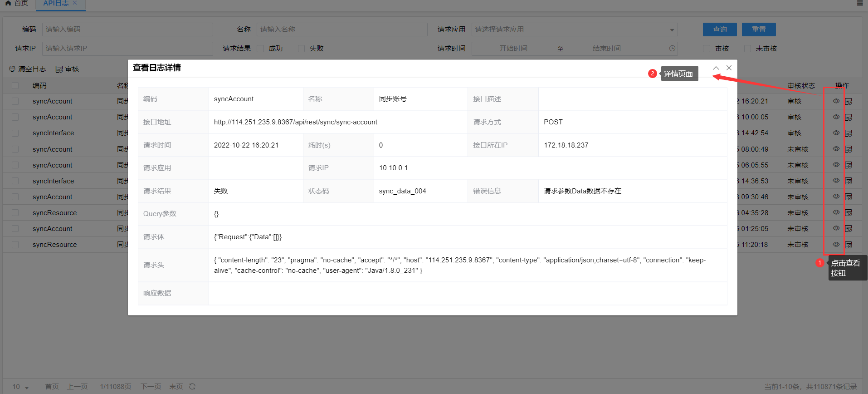Click the 重置 button
868x394 pixels.
pyautogui.click(x=759, y=30)
